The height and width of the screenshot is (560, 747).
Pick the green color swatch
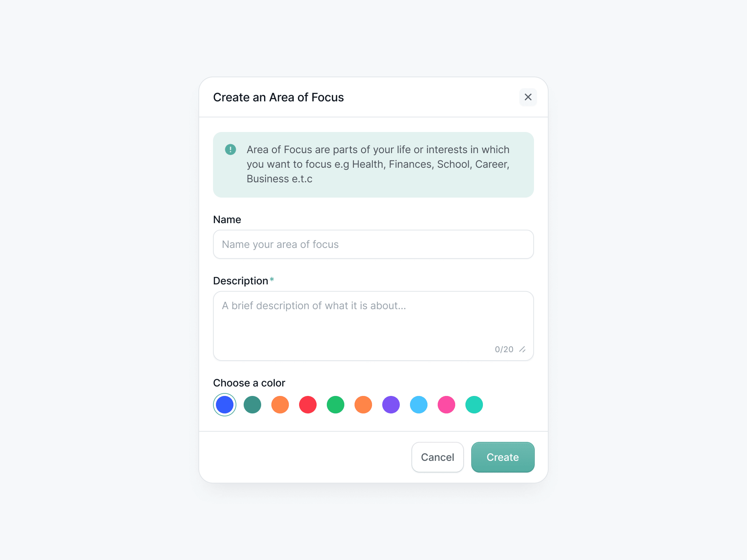(336, 405)
